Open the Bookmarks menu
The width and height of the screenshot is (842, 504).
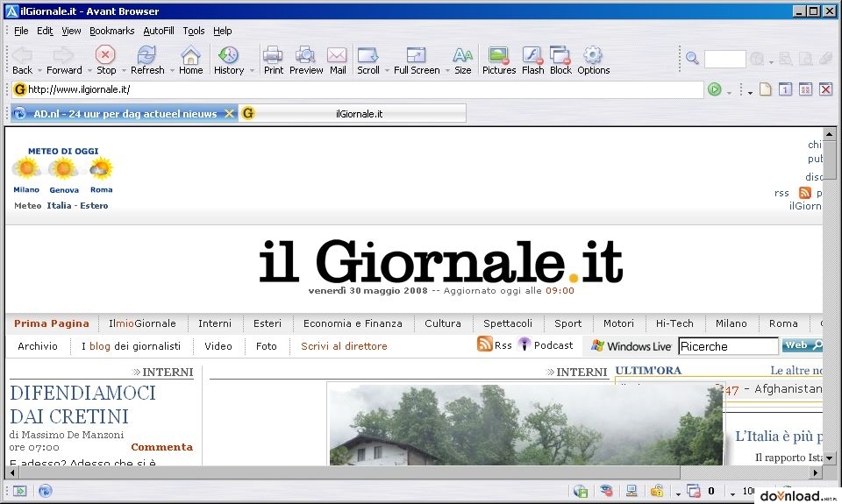pyautogui.click(x=111, y=31)
